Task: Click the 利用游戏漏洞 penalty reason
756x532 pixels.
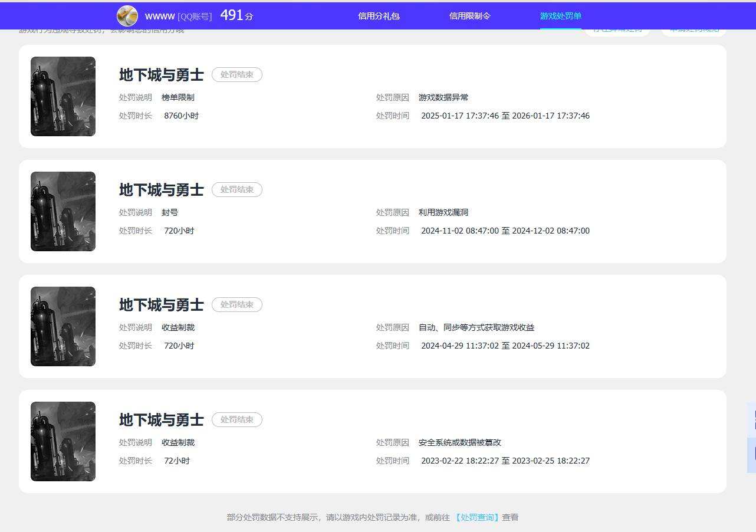Action: [443, 212]
